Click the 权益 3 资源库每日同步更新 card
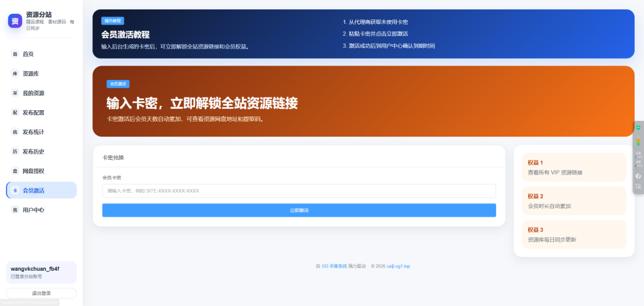 click(574, 234)
